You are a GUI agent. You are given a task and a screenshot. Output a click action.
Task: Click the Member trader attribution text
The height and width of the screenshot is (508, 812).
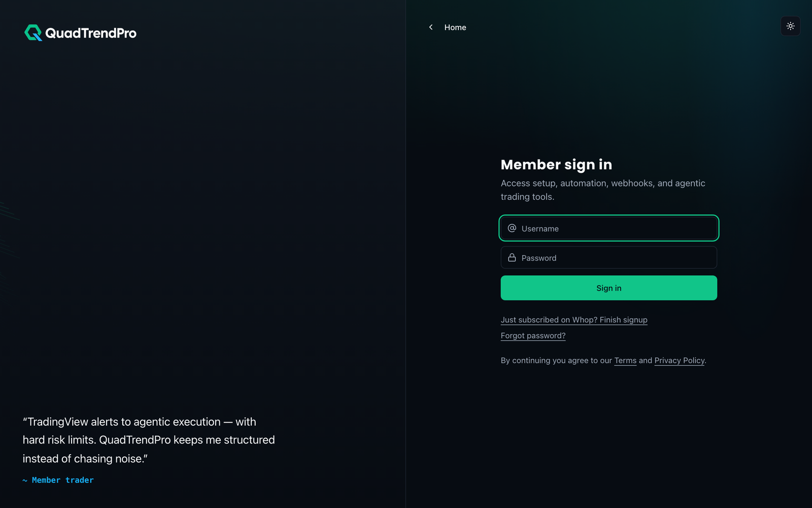58,480
